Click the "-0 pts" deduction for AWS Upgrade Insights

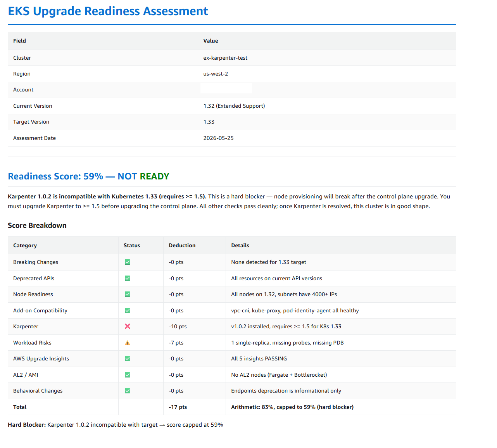tap(176, 358)
